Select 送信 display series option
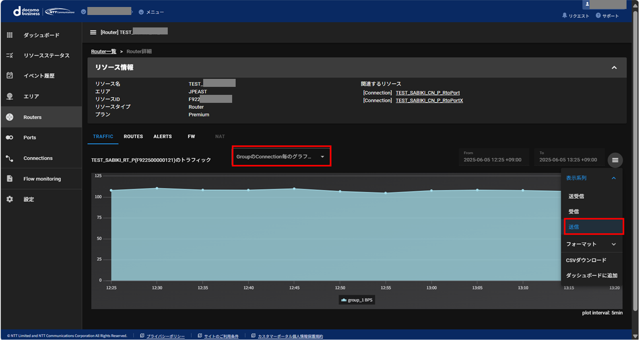The width and height of the screenshot is (644, 340). pyautogui.click(x=593, y=227)
